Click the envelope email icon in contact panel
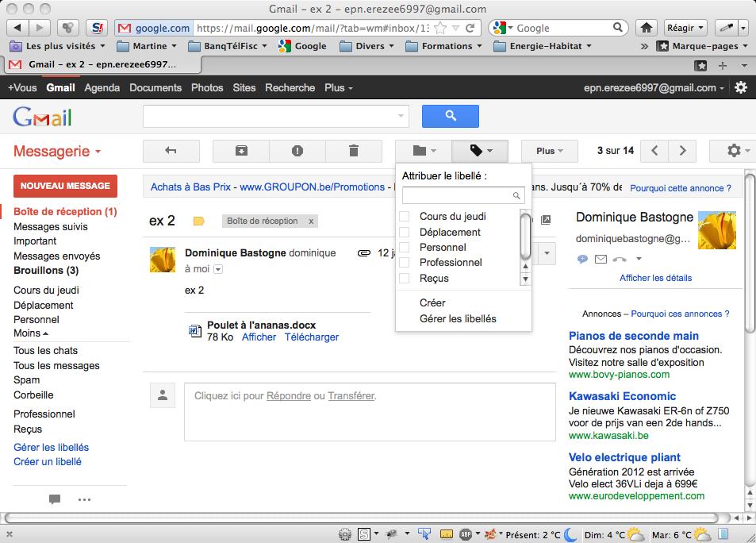This screenshot has width=756, height=543. (601, 259)
